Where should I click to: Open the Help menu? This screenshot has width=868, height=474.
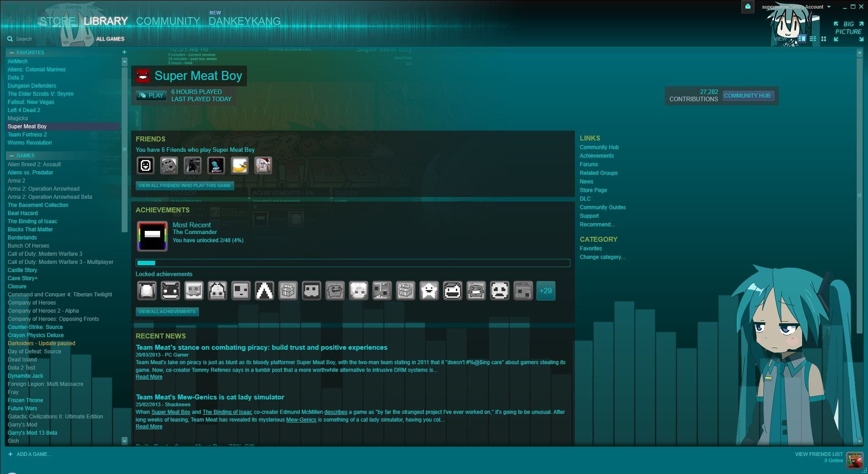tap(92, 7)
